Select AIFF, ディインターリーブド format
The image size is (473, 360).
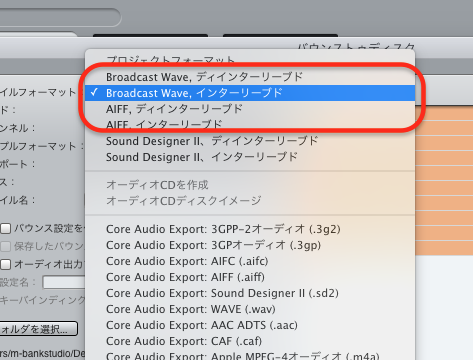pyautogui.click(x=250, y=109)
